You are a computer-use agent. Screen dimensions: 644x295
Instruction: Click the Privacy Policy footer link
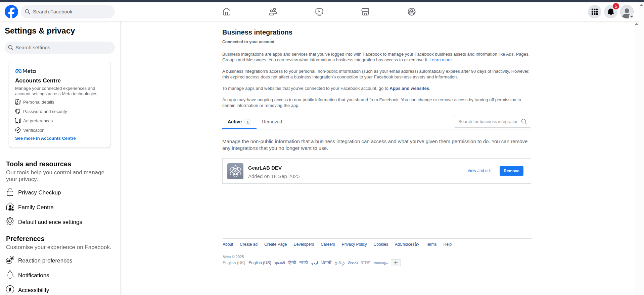354,244
